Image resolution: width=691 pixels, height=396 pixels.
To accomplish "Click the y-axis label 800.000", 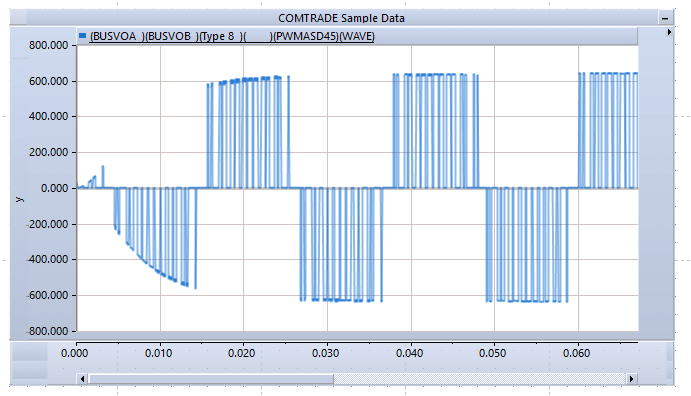I will coord(48,45).
